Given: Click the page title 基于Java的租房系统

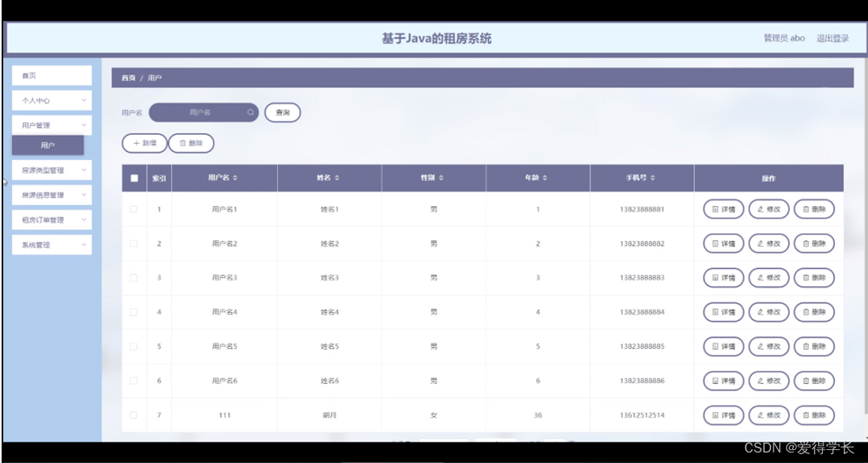Looking at the screenshot, I should pos(436,38).
